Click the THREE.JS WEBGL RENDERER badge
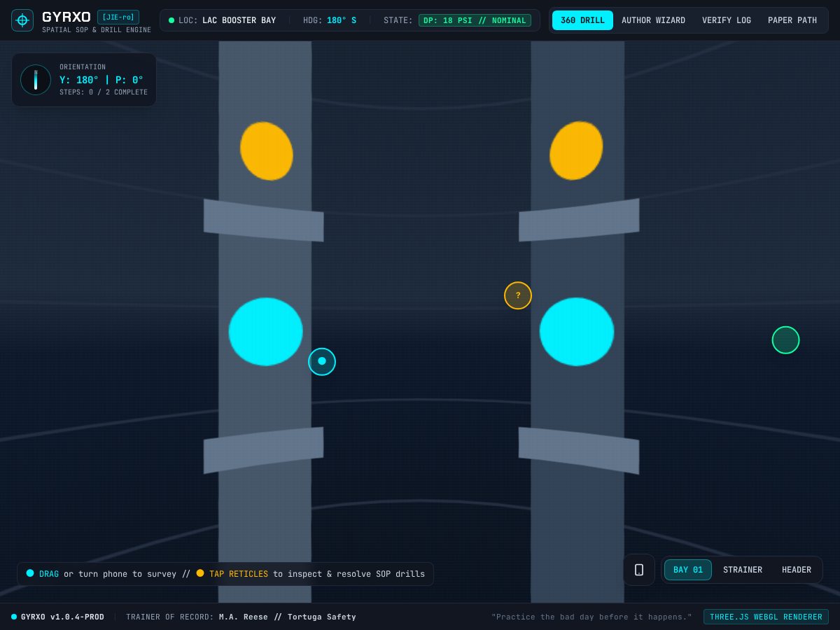The width and height of the screenshot is (840, 630). point(766,617)
